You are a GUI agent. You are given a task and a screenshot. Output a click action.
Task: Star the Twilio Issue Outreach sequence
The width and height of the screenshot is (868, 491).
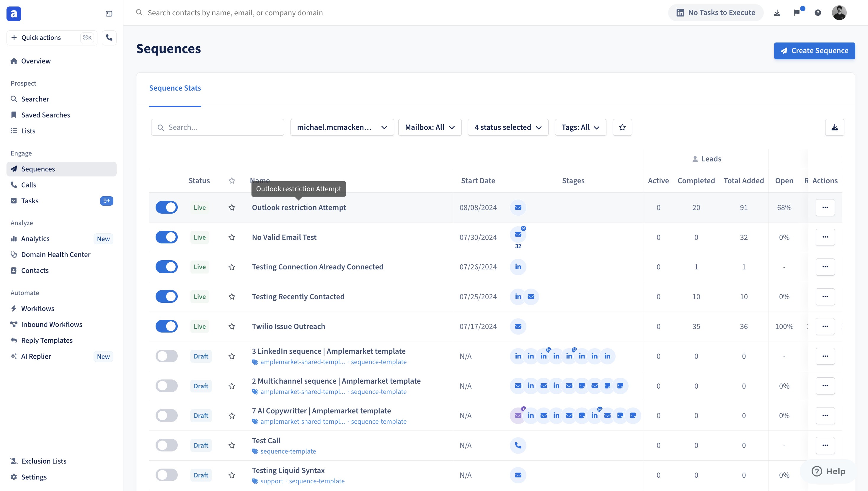(232, 326)
